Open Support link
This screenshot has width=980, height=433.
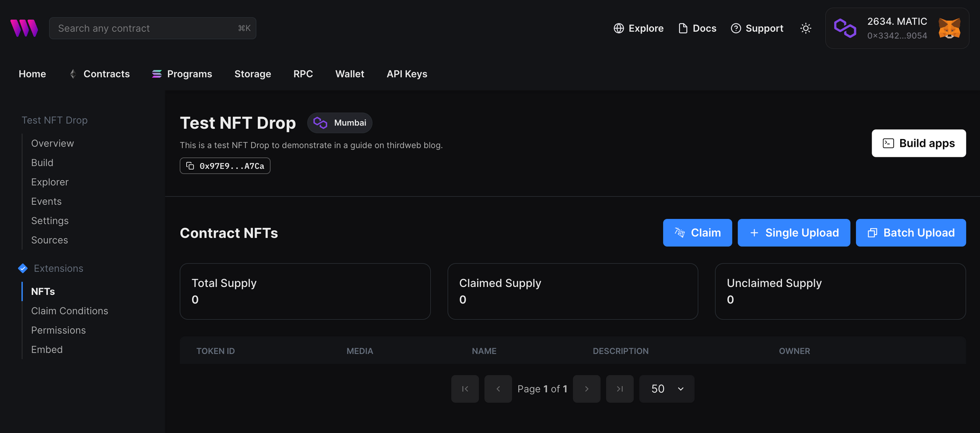point(757,28)
